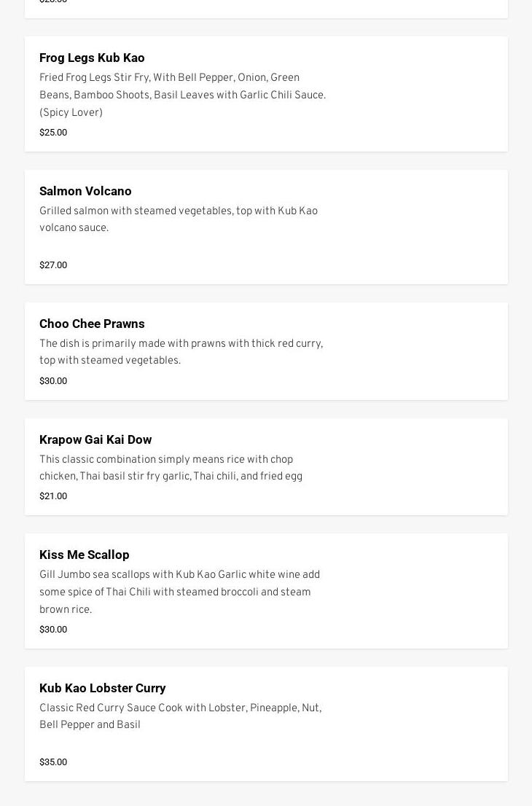Select the Kub Kao Lobster Curry item
Viewport: 532px width, 806px height.
tap(102, 688)
